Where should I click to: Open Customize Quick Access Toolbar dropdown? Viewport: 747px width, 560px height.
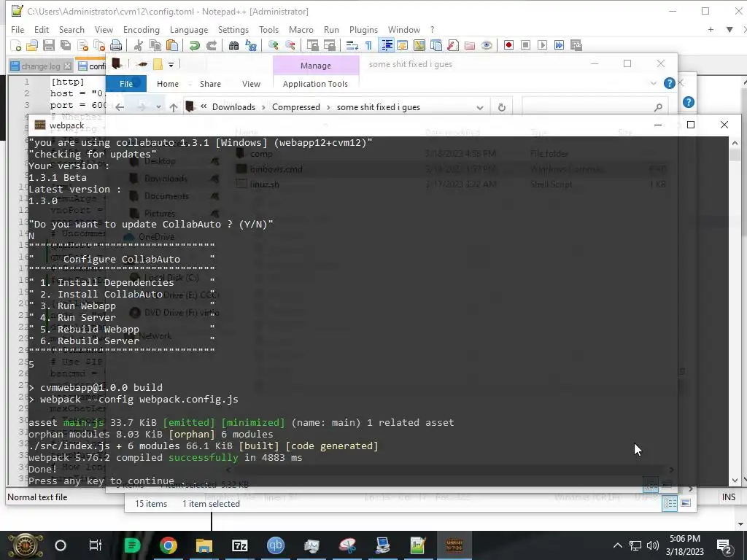(x=171, y=64)
